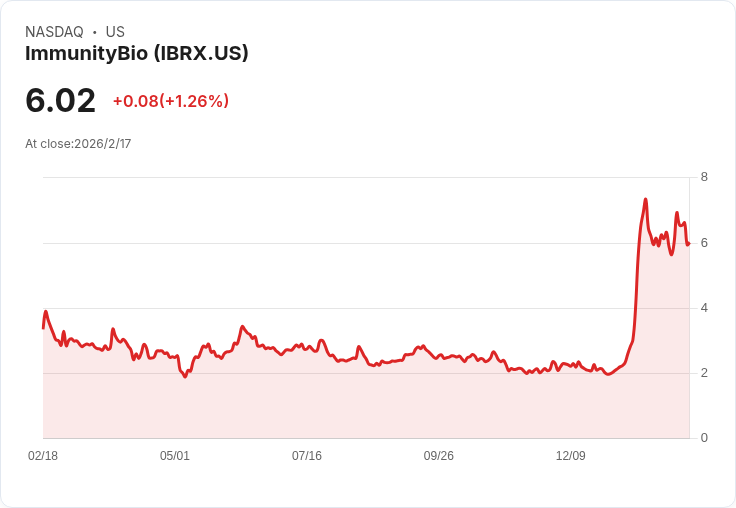This screenshot has width=736, height=508.
Task: Click the 8 label on the price axis
Action: tap(704, 177)
